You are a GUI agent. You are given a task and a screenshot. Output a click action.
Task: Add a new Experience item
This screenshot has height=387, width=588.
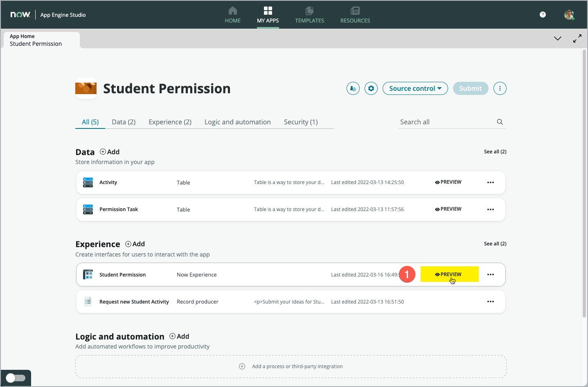pos(135,244)
